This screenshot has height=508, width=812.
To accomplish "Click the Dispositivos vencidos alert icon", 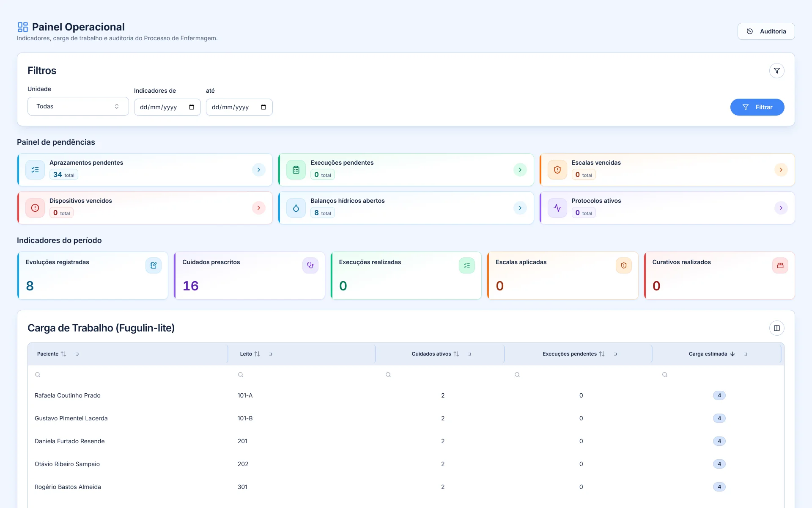I will [x=35, y=208].
